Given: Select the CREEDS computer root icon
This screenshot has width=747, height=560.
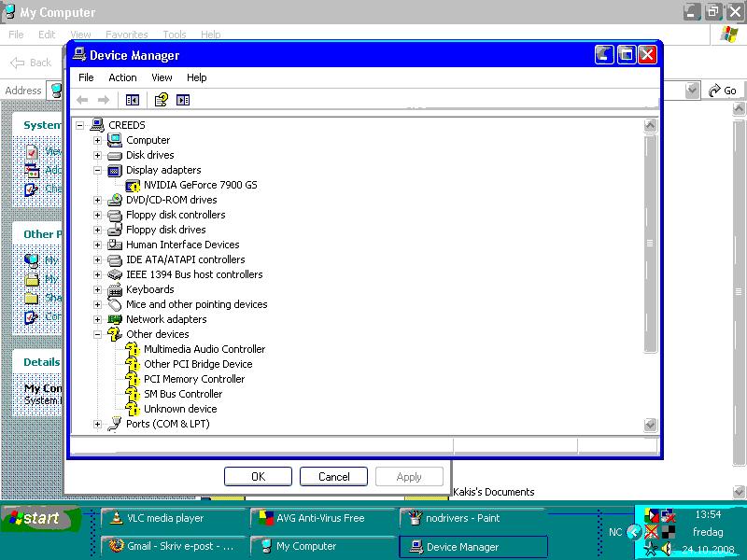Looking at the screenshot, I should (x=97, y=125).
